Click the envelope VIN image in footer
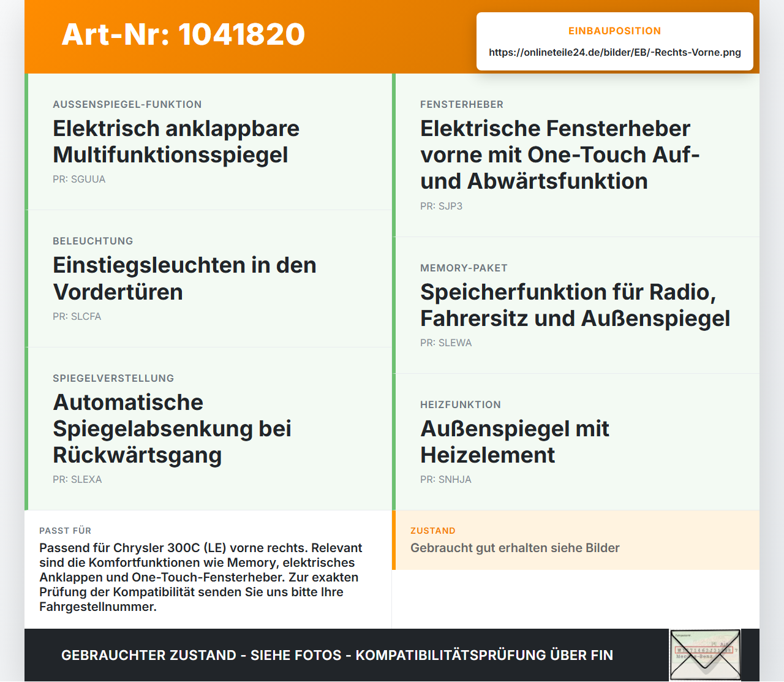Image resolution: width=784 pixels, height=682 pixels. (x=705, y=655)
